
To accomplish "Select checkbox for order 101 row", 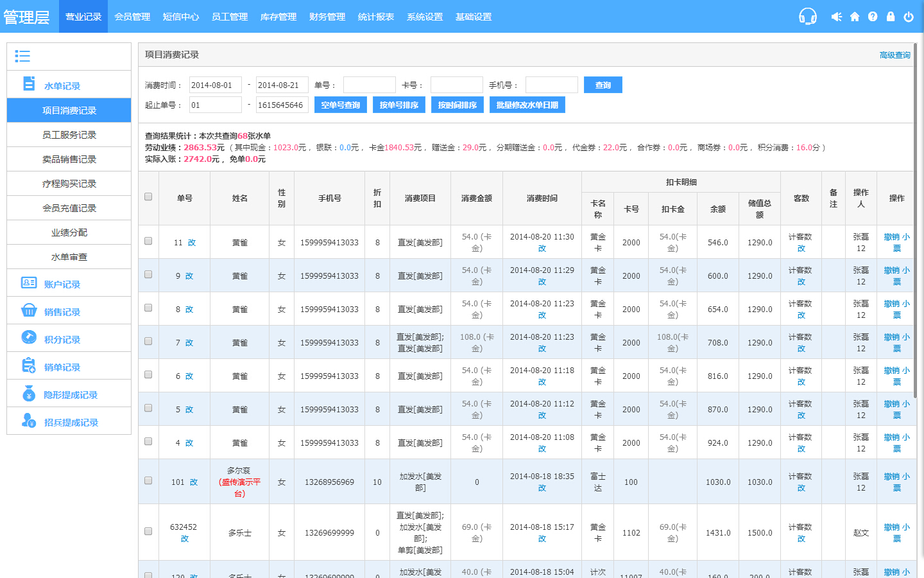I will (x=148, y=480).
